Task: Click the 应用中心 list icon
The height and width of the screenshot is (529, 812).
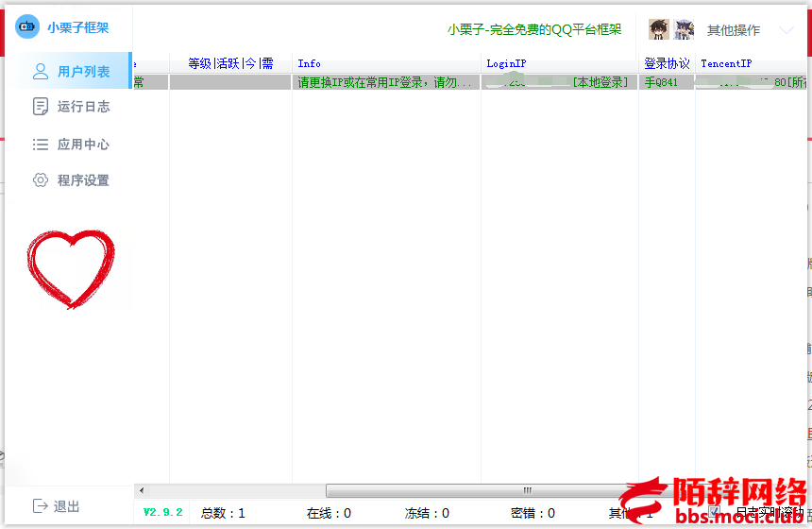Action: coord(41,144)
